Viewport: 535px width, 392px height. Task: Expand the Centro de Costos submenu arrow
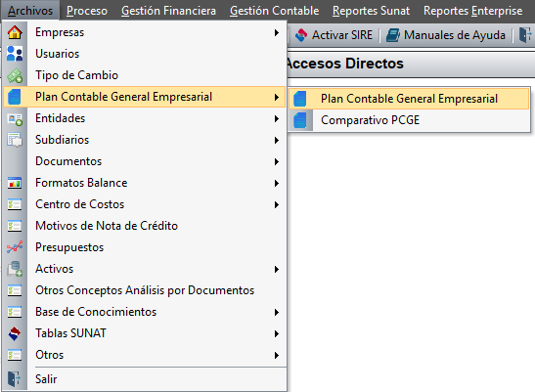(x=277, y=204)
